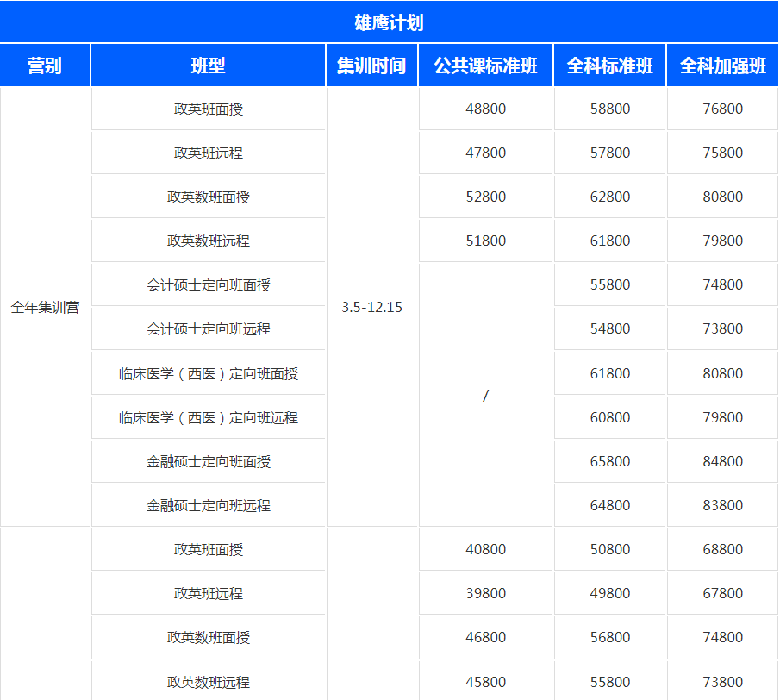
Task: Click the 雄鹰计划 table title
Action: coord(389,22)
